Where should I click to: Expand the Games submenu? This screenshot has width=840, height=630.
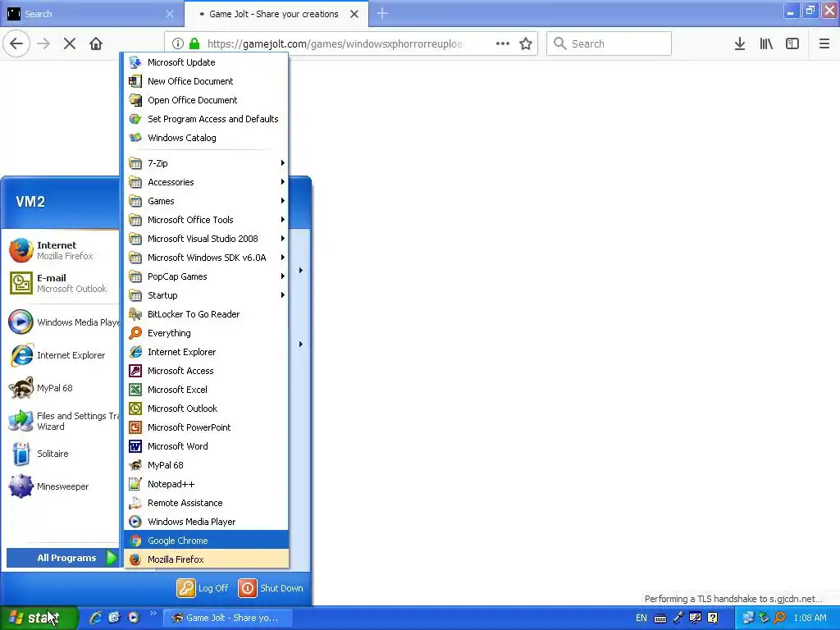click(x=206, y=201)
